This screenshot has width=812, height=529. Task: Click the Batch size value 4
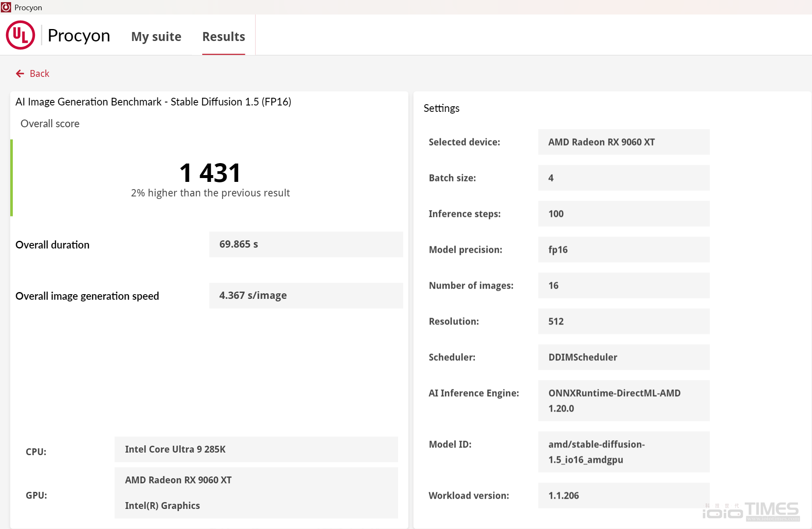pyautogui.click(x=624, y=178)
